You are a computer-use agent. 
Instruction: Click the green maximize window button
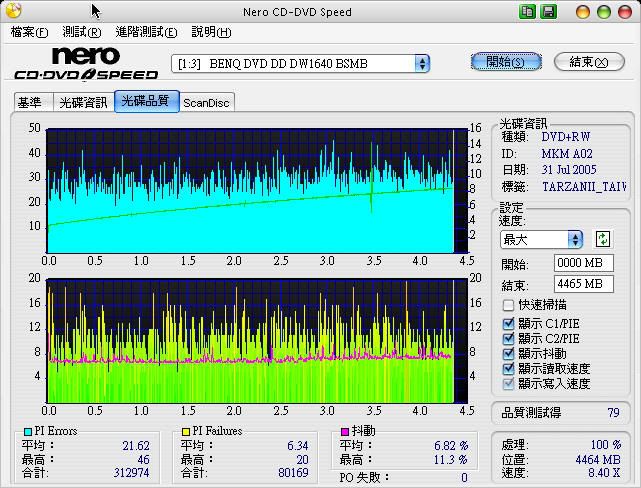604,11
